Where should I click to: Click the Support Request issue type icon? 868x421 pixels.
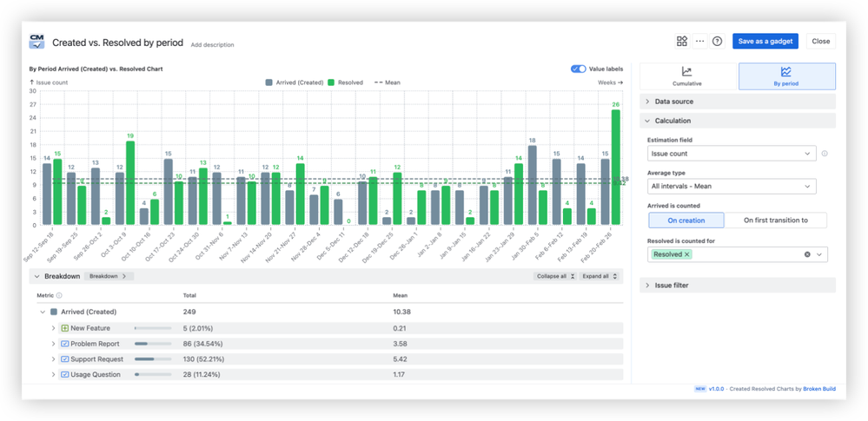click(65, 359)
